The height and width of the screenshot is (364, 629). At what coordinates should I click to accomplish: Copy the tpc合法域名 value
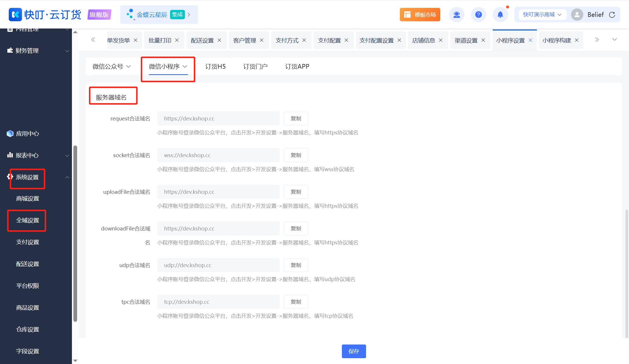pyautogui.click(x=296, y=302)
